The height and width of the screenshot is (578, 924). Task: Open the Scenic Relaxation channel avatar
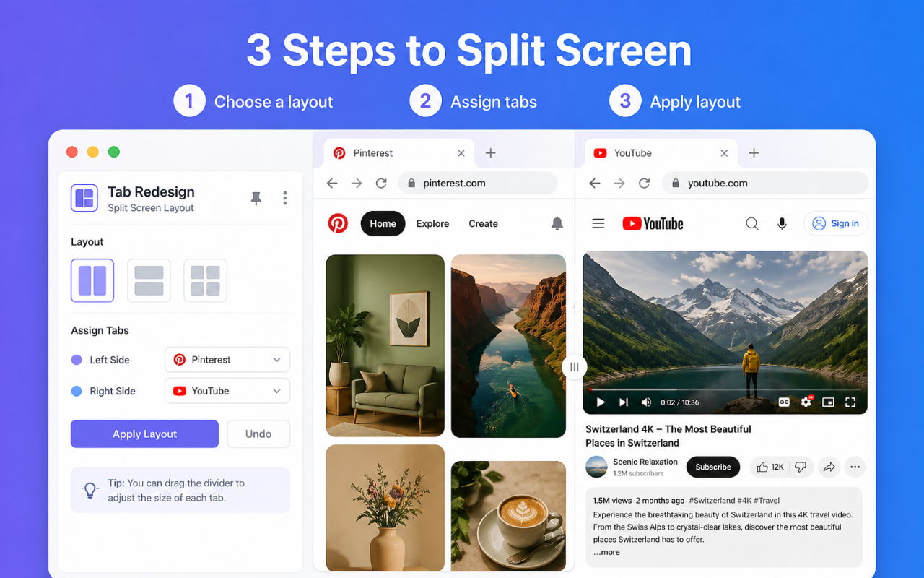coord(596,467)
